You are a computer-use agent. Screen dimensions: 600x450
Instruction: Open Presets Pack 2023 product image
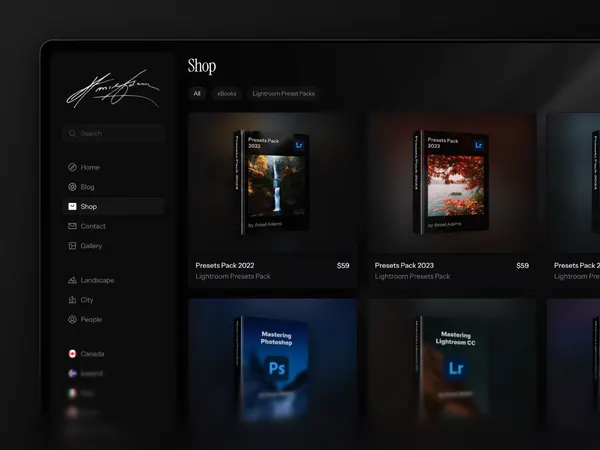point(452,183)
